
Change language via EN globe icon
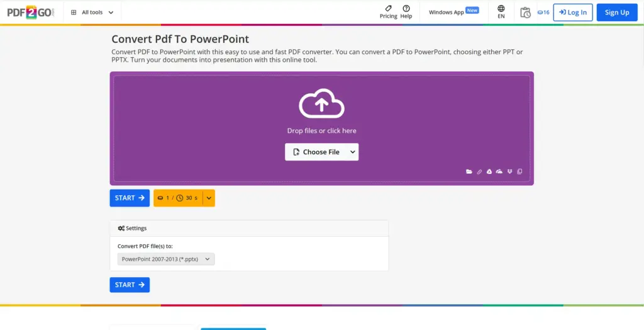pyautogui.click(x=501, y=12)
